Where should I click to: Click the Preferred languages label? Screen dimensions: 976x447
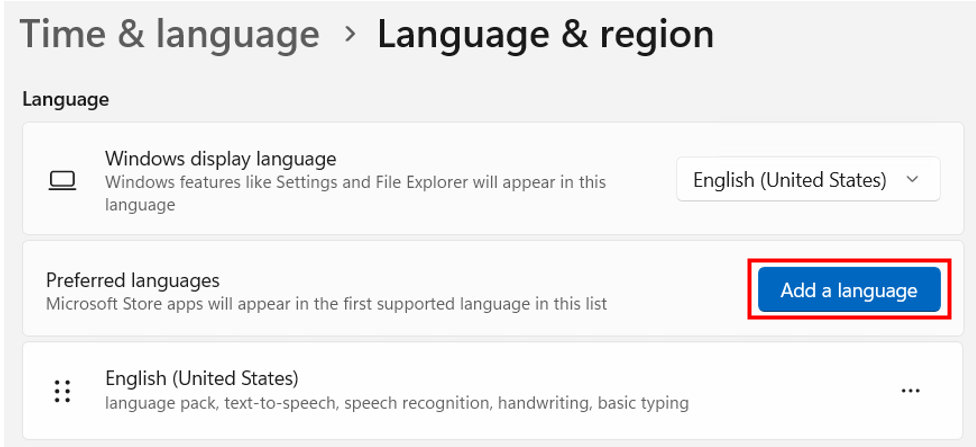coord(132,280)
